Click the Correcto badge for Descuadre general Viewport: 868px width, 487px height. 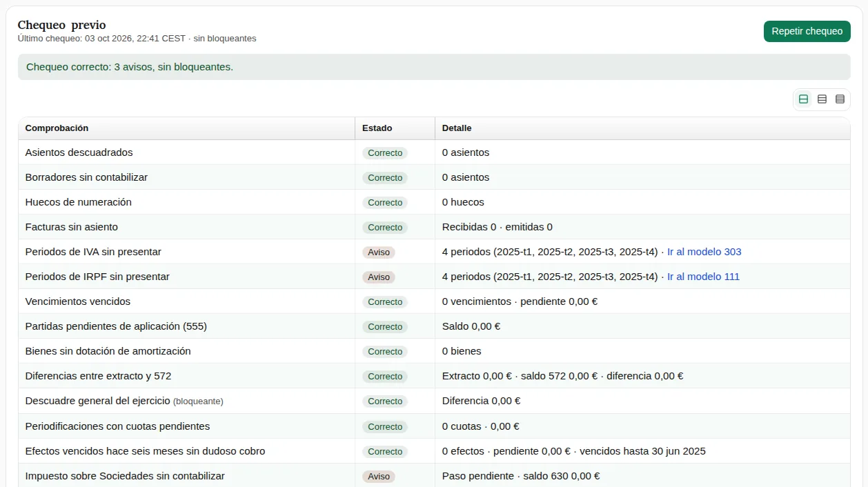click(385, 401)
